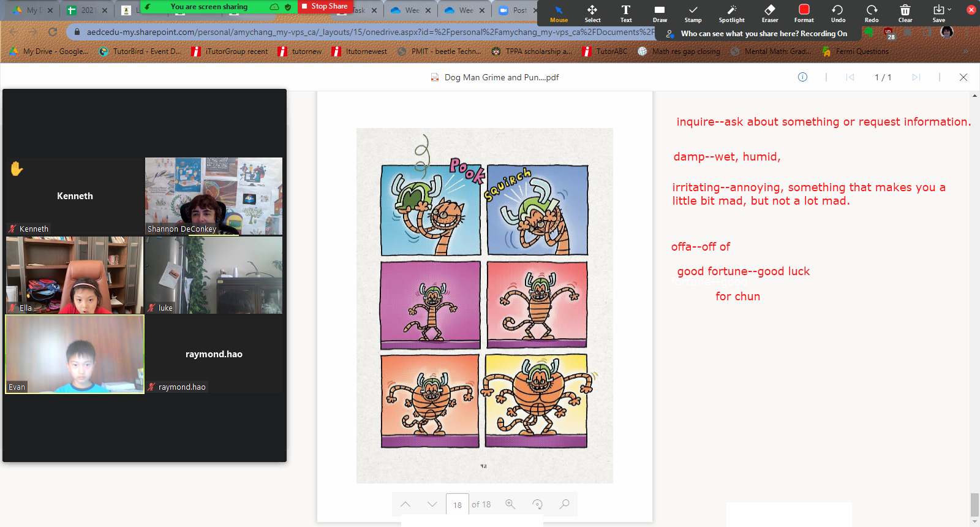Undo the last annotation
This screenshot has width=980, height=527.
click(x=838, y=13)
